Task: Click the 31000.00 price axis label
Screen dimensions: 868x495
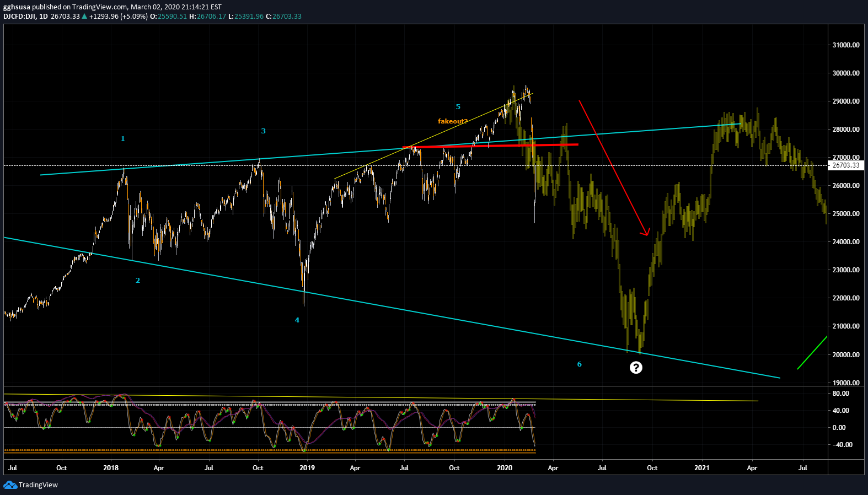Action: 846,45
